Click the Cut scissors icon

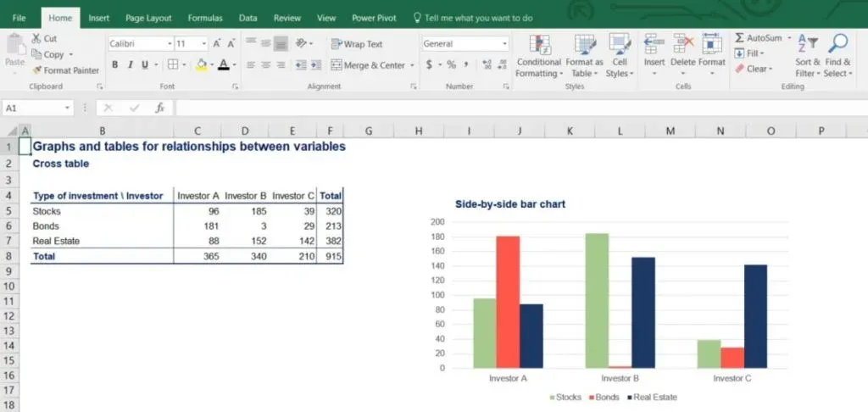click(37, 38)
